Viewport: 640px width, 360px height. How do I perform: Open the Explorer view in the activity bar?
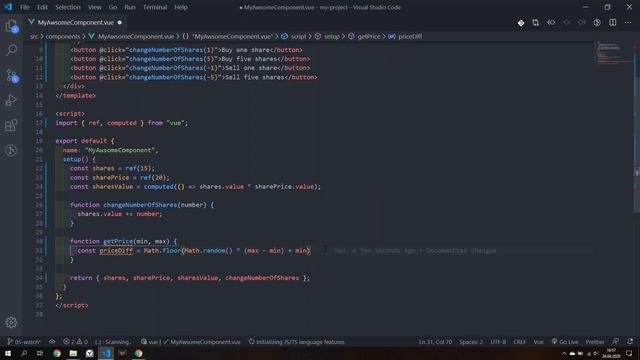[x=11, y=26]
